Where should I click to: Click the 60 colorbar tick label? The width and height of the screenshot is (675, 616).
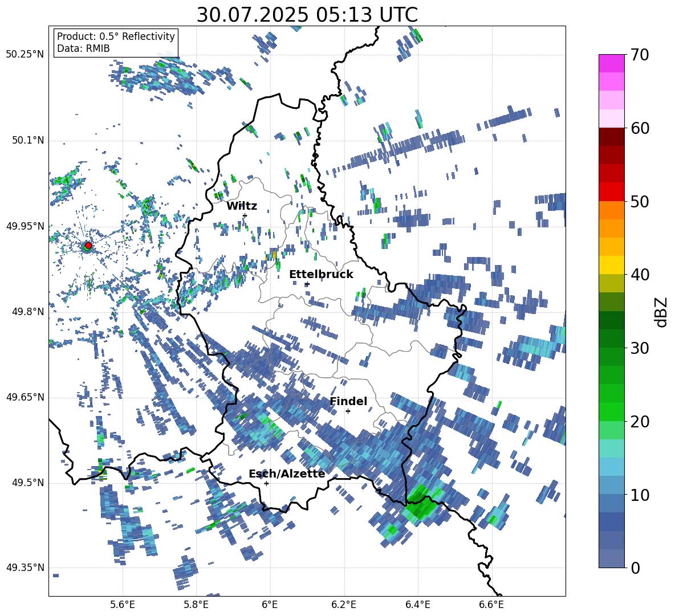click(639, 128)
